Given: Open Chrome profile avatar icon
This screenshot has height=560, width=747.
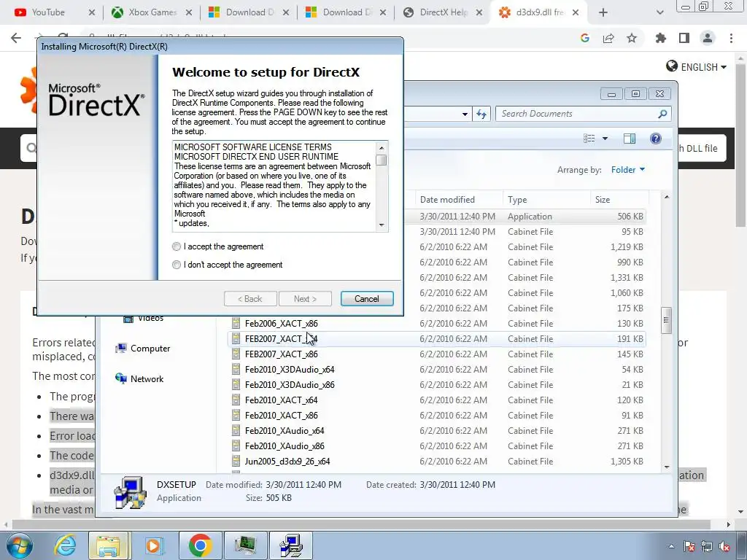Looking at the screenshot, I should click(x=708, y=38).
